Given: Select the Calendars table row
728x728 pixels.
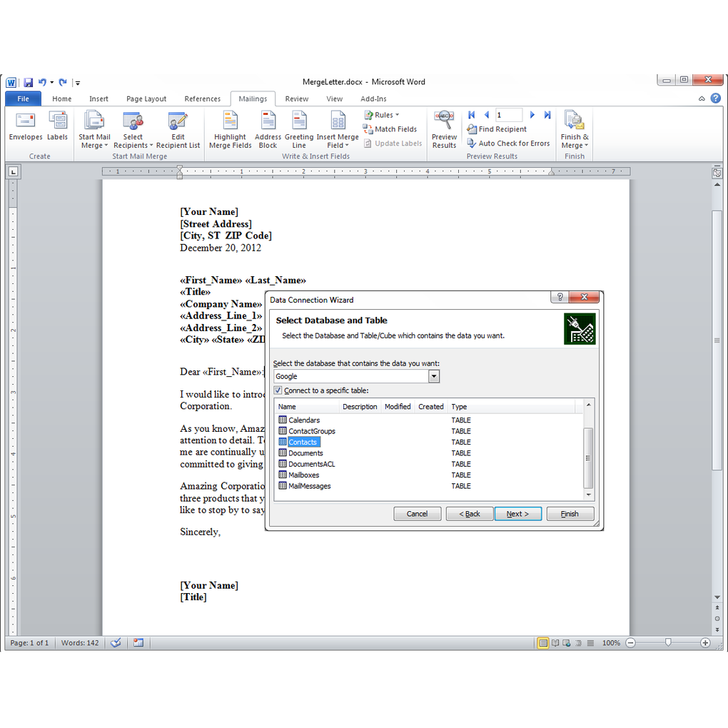Looking at the screenshot, I should (x=428, y=420).
